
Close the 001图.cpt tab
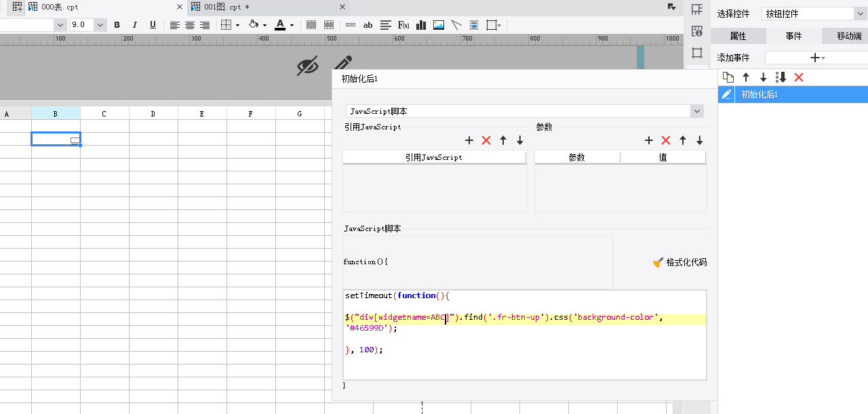coord(342,7)
